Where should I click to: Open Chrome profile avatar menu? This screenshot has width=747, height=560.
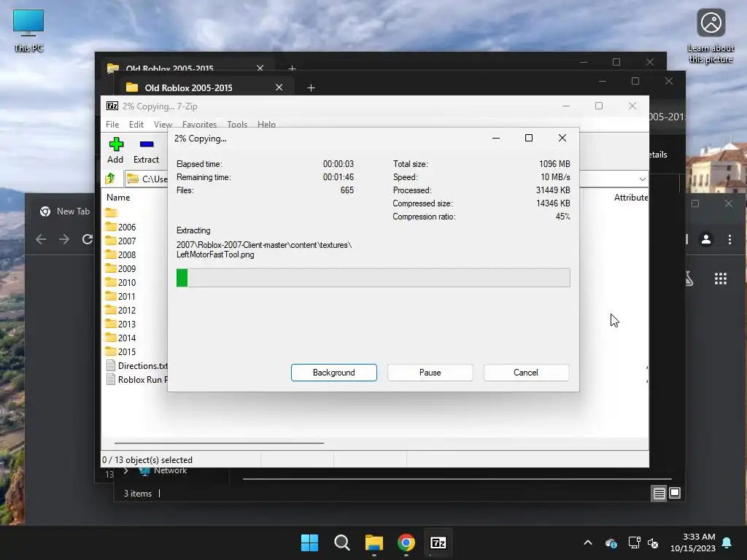click(706, 239)
